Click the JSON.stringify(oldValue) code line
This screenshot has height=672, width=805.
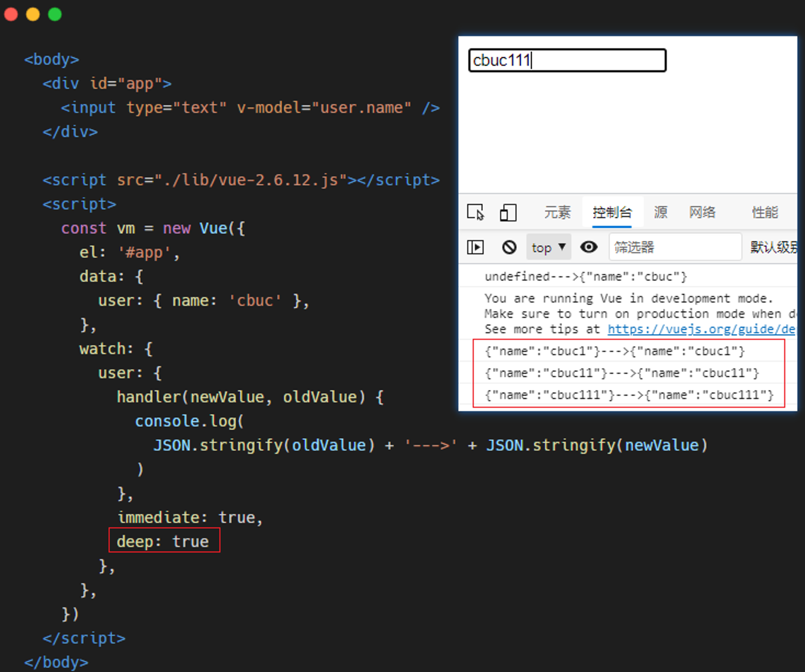coord(430,445)
